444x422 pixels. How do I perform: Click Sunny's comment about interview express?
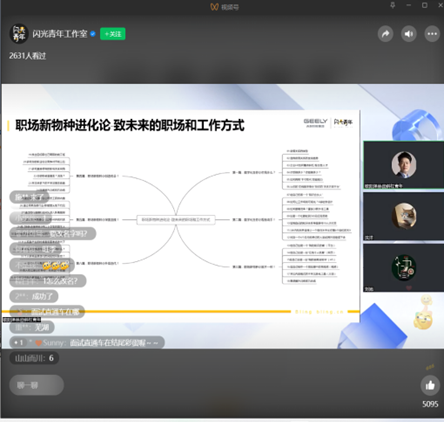tap(87, 343)
